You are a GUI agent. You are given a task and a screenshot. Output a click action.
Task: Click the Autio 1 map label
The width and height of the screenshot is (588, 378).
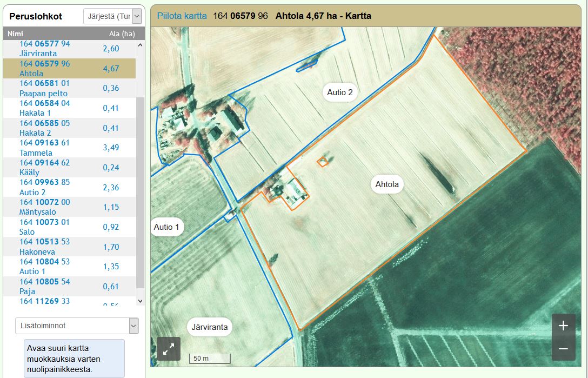pyautogui.click(x=166, y=227)
